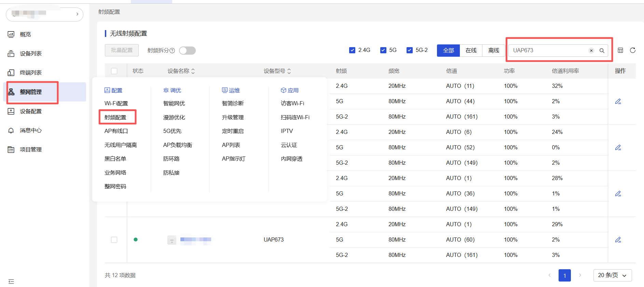The width and height of the screenshot is (644, 287).
Task: Switch to the 在线 filter tab
Action: pos(471,50)
